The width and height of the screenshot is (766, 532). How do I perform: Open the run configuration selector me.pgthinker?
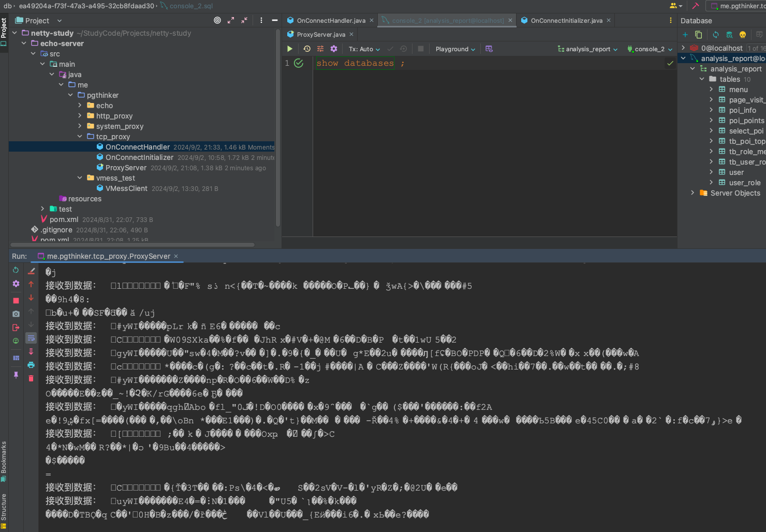737,6
